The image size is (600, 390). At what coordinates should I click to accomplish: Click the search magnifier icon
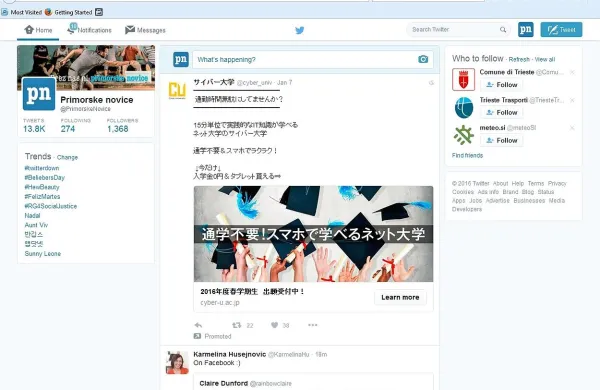[503, 29]
